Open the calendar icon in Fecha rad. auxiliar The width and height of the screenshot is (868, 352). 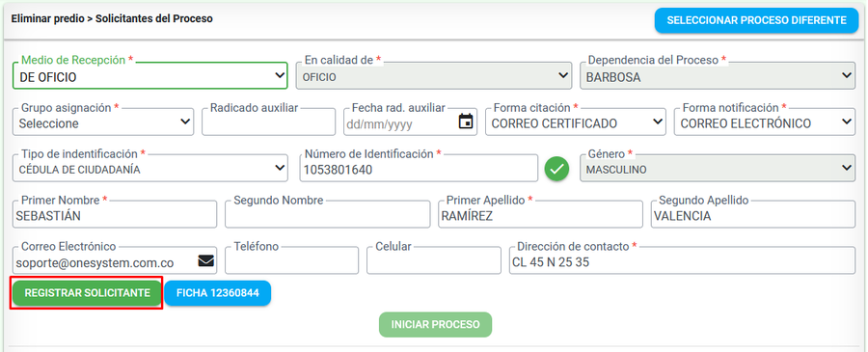[467, 122]
